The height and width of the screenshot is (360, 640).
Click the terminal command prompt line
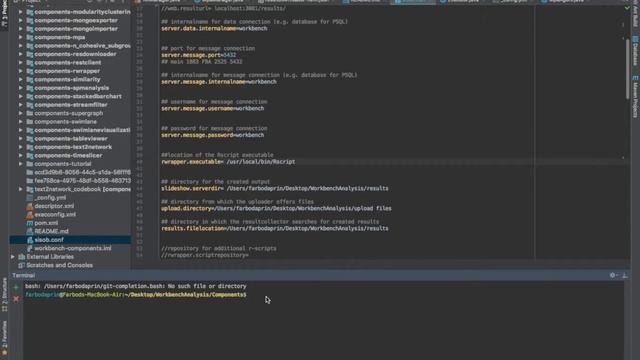[x=136, y=295]
